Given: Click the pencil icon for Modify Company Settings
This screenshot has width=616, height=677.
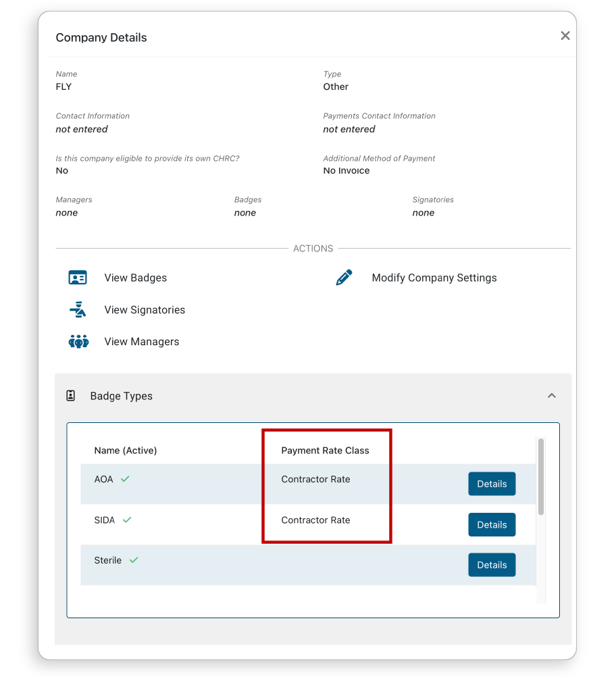Looking at the screenshot, I should click(x=344, y=278).
